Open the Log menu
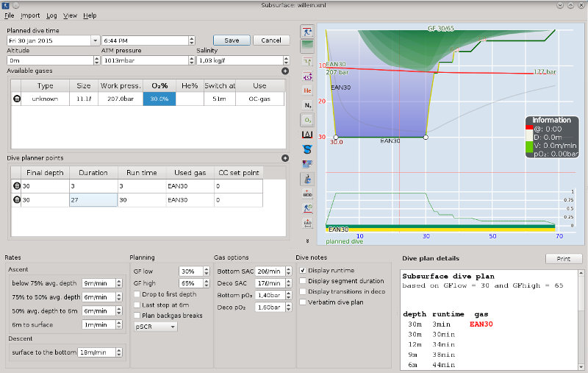This screenshot has width=588, height=373. click(x=51, y=15)
